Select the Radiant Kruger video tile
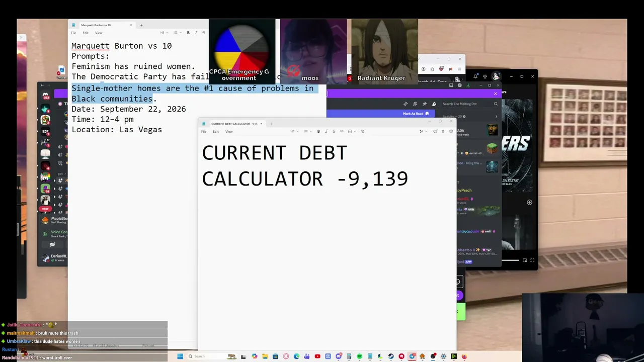 click(384, 51)
